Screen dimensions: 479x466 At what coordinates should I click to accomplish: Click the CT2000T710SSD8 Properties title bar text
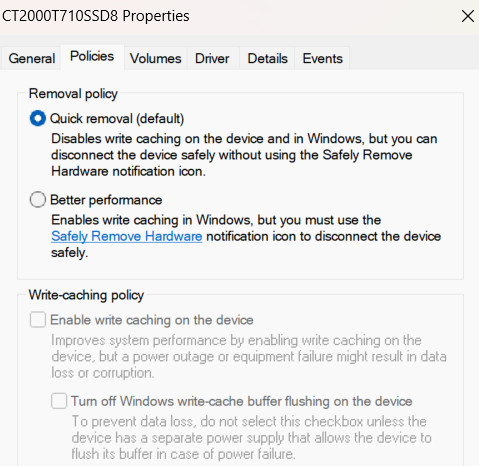tap(96, 16)
